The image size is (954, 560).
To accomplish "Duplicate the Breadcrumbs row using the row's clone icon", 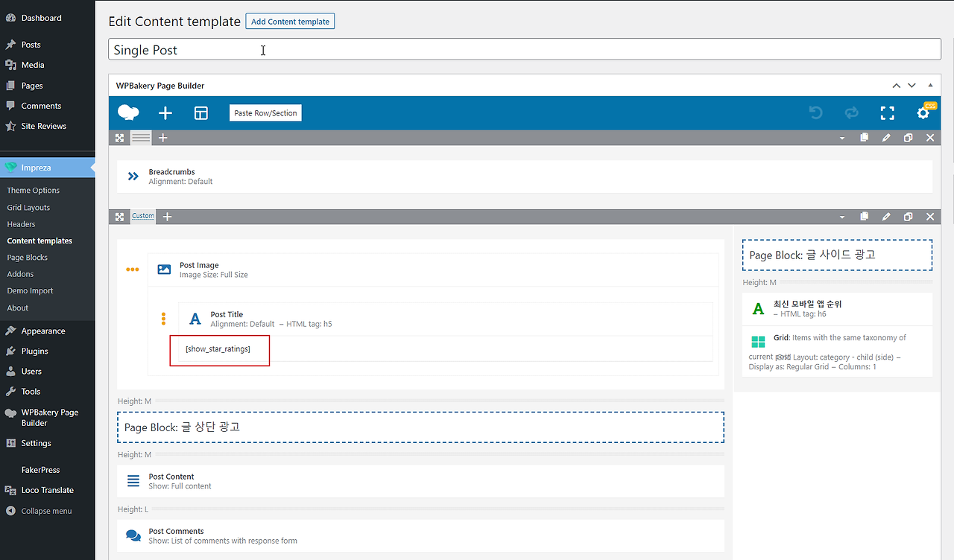I will tap(908, 138).
